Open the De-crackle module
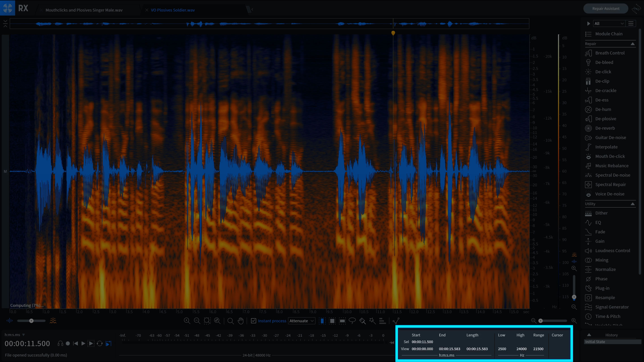Viewport: 644px width, 362px height. 601,90
